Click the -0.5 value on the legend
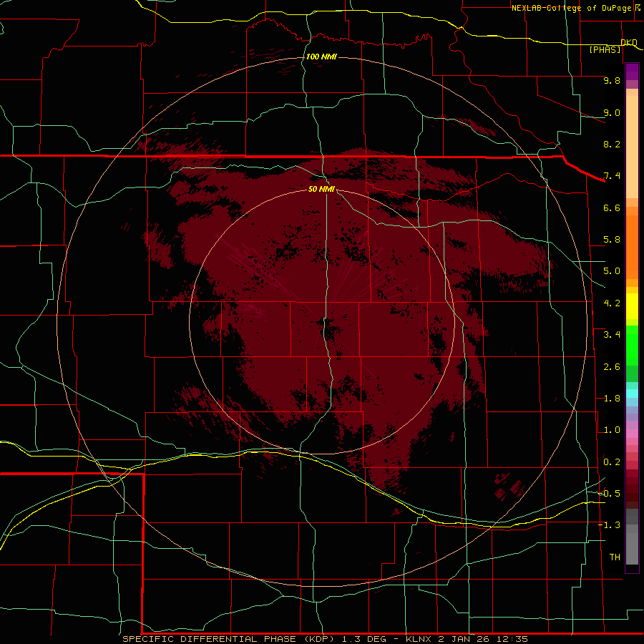The image size is (644, 644). click(609, 494)
